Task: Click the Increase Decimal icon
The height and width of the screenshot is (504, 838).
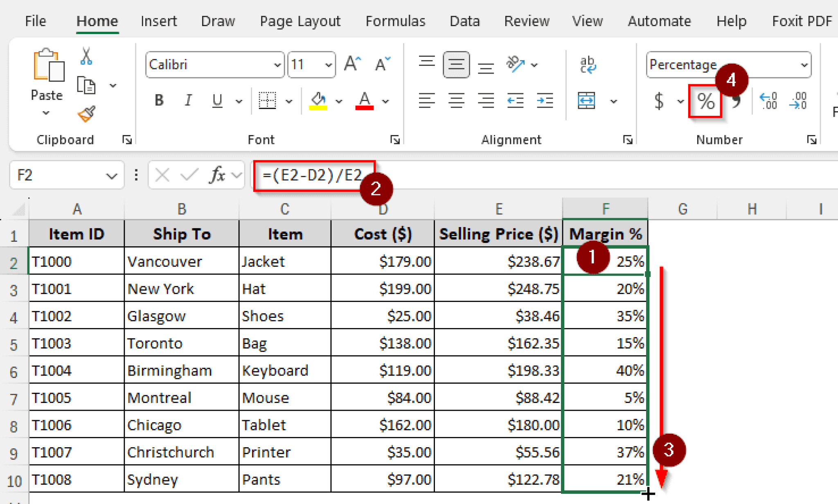Action: [x=768, y=101]
